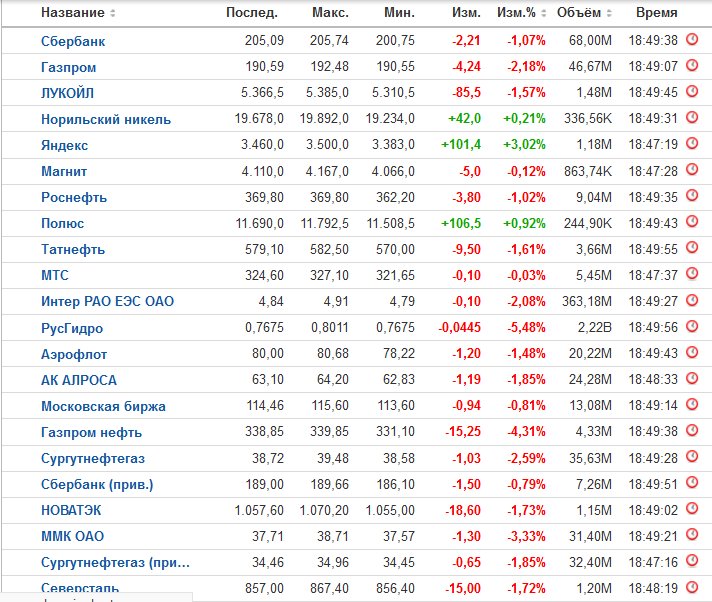Open the Сбербанк (прив.) link
Screen dimensions: 712x602
(97, 484)
